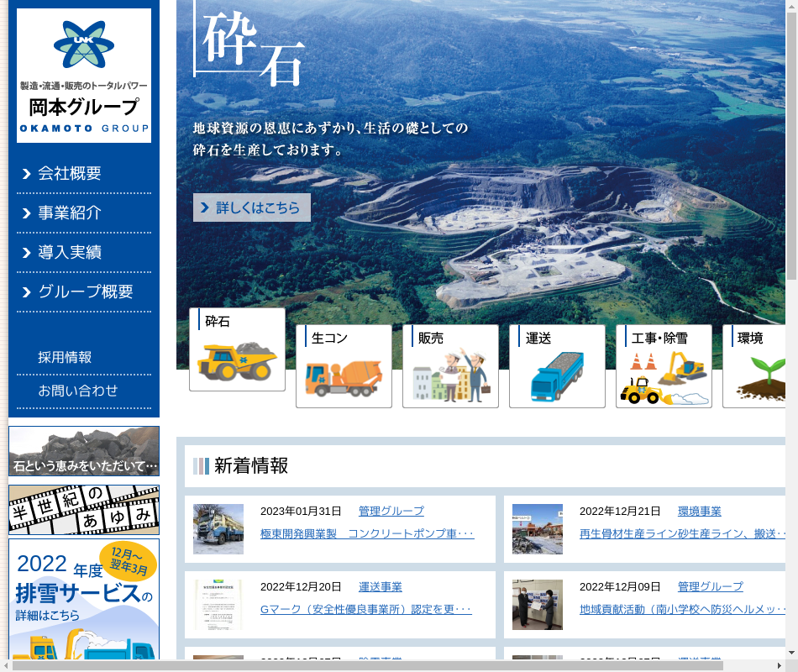The image size is (798, 672).
Task: Open the Gマーク（安全性優良事業所）認定 article link
Action: point(366,609)
